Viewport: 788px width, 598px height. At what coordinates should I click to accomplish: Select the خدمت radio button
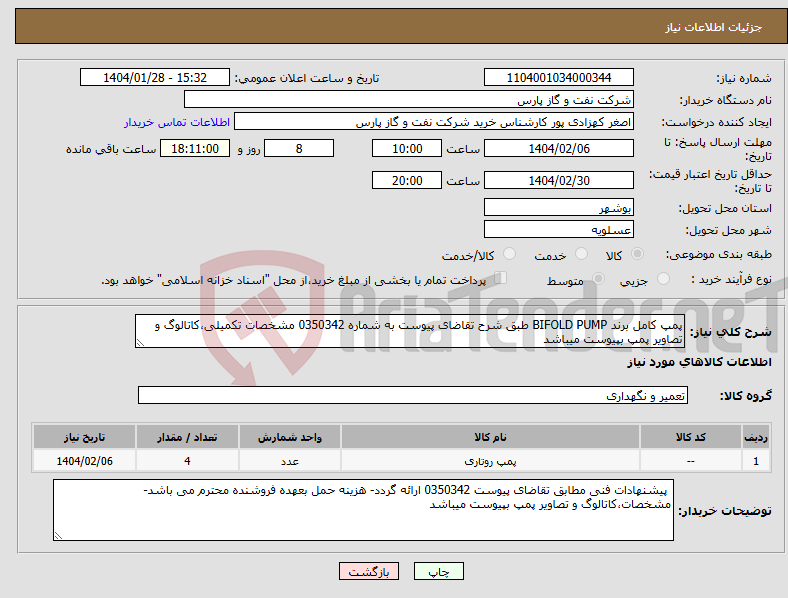click(581, 254)
